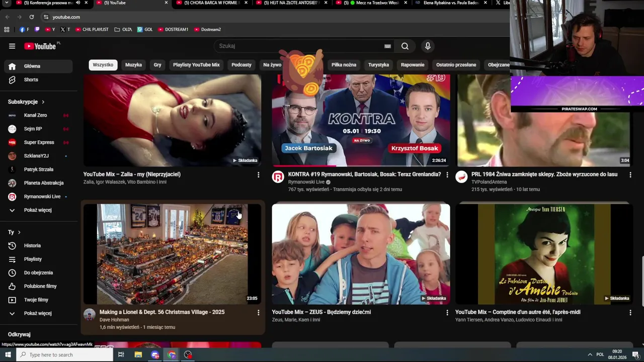This screenshot has width=644, height=362.
Task: Open Dave Hohman channel avatar
Action: (x=90, y=315)
